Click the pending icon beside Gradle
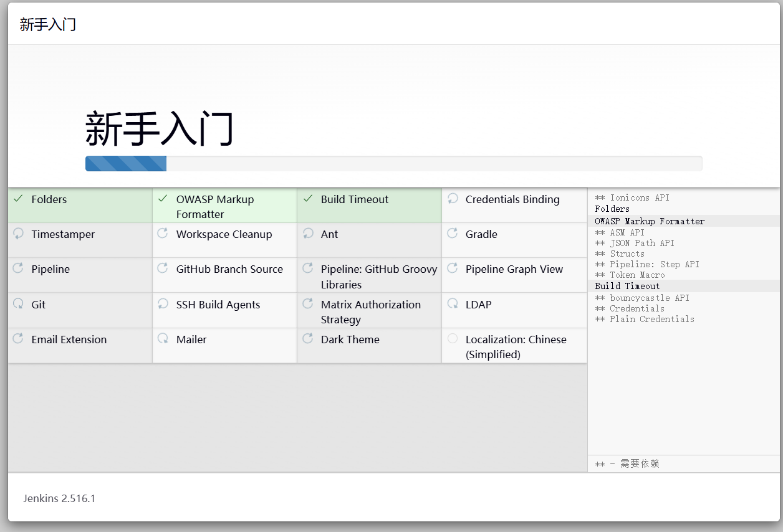The width and height of the screenshot is (783, 532). pos(453,234)
